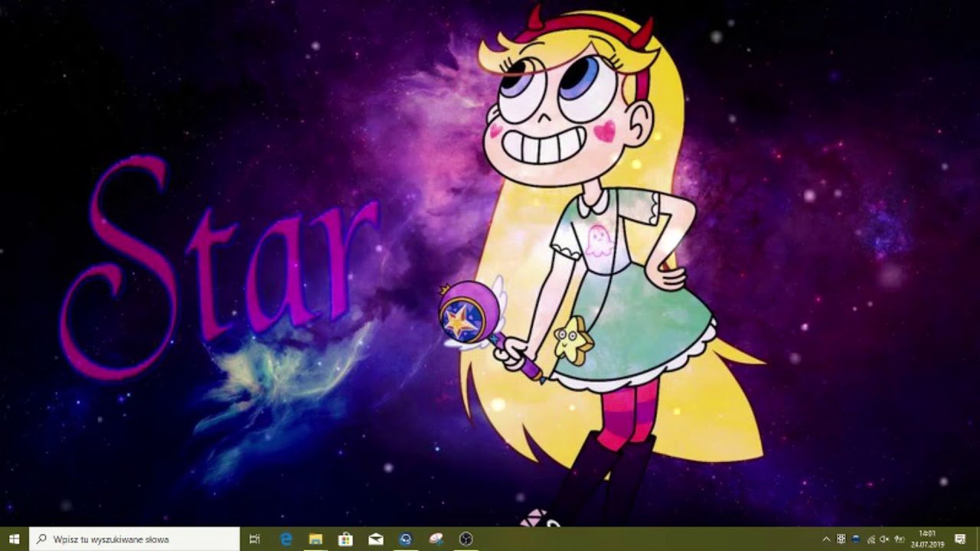Click the blue circular app icon in taskbar
The height and width of the screenshot is (551, 980).
point(406,540)
